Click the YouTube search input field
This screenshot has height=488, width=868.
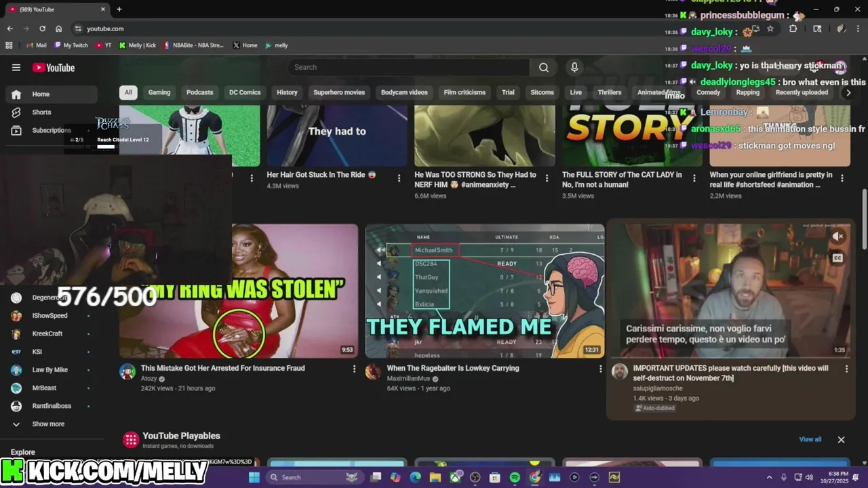pos(409,67)
